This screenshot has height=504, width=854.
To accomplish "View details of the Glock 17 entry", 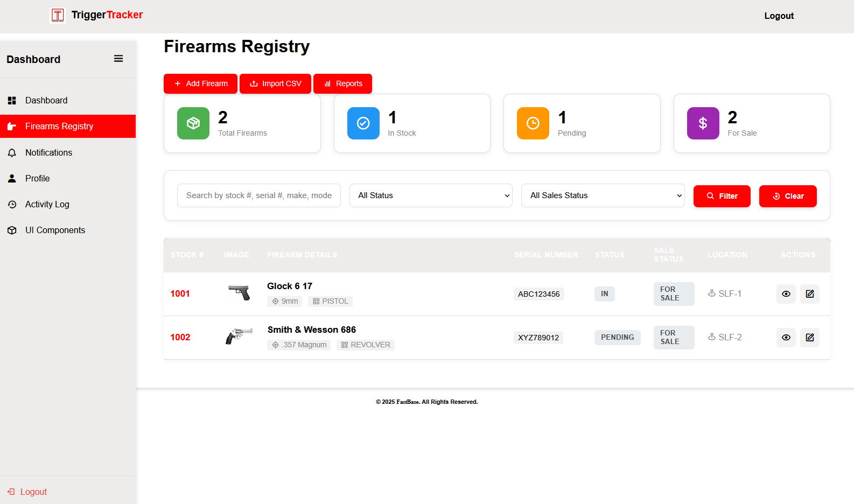I will point(786,294).
